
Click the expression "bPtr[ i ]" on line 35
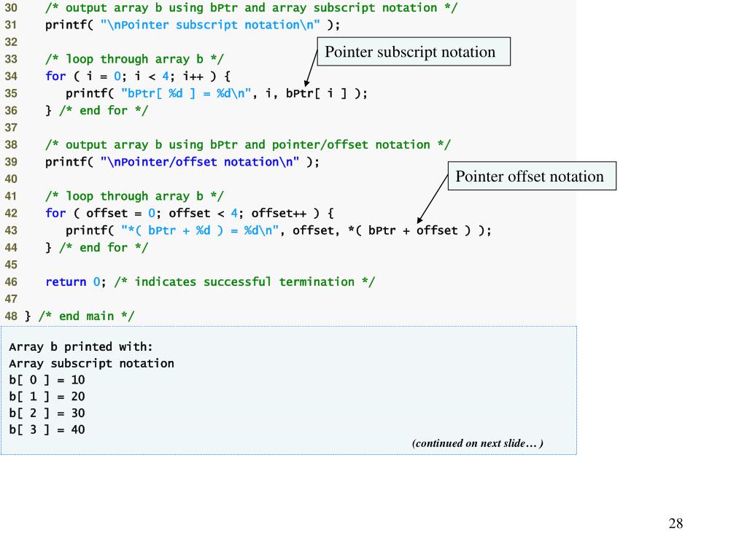pos(317,93)
